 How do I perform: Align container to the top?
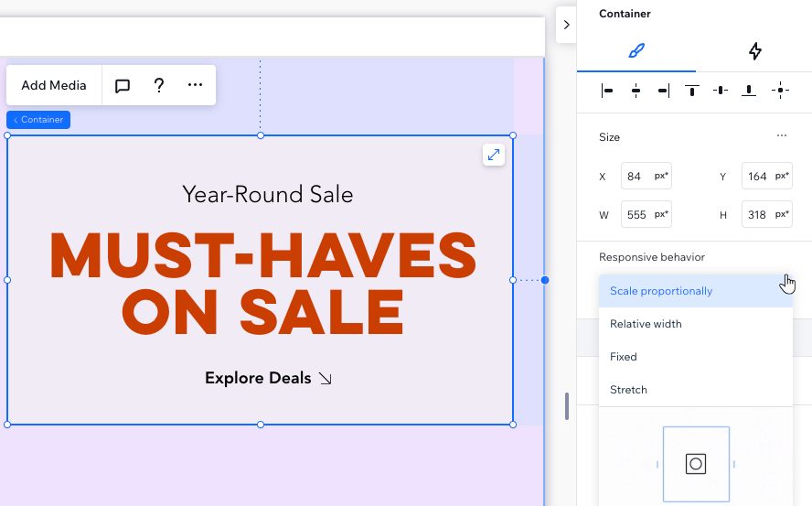tap(692, 91)
